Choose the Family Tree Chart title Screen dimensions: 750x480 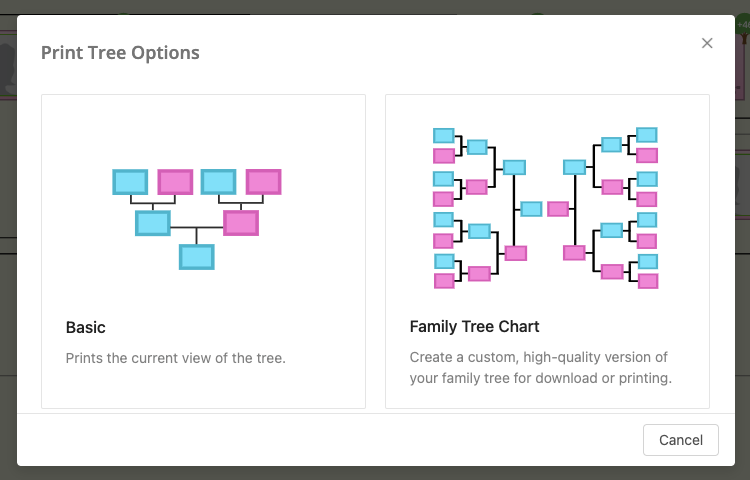474,327
